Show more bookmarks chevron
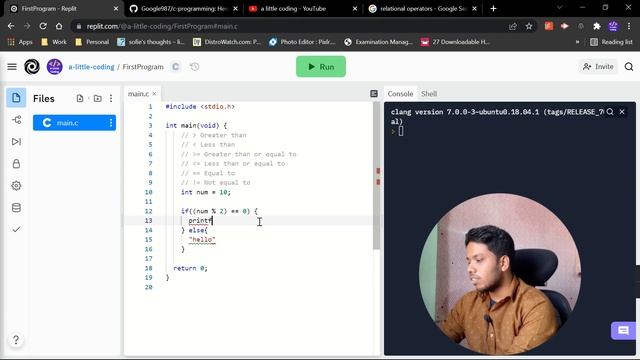Screen dimensions: 640x360 577,42
